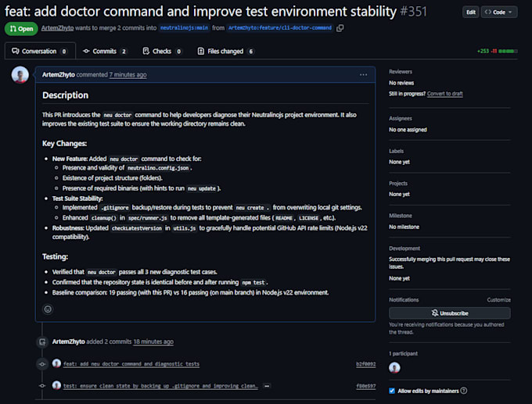Click the '18 minutes ago' commits timestamp

(x=153, y=341)
